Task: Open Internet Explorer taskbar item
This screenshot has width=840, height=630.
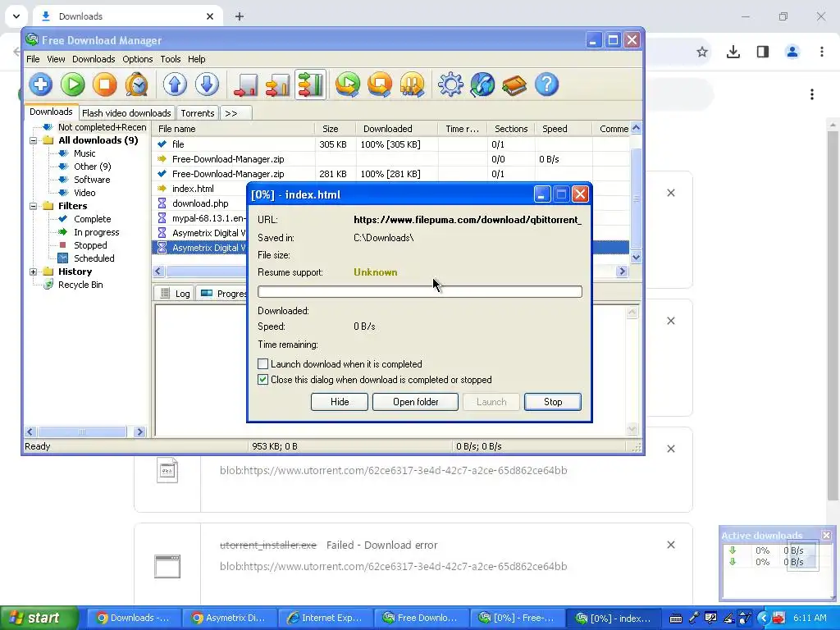Action: click(326, 618)
